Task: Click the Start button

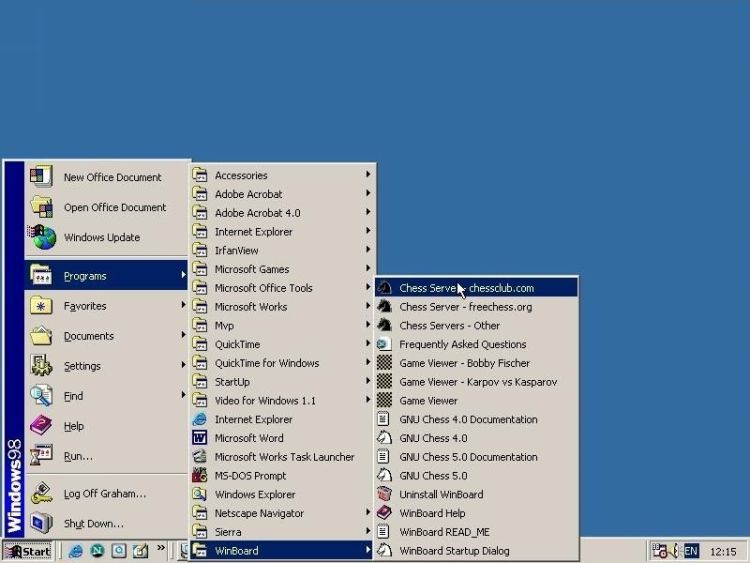Action: pyautogui.click(x=28, y=551)
